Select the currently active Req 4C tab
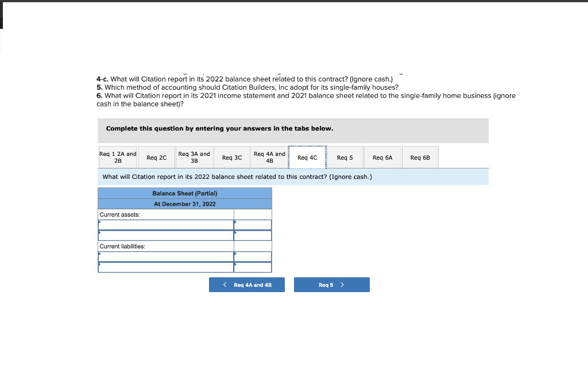This screenshot has width=588, height=368. [307, 157]
